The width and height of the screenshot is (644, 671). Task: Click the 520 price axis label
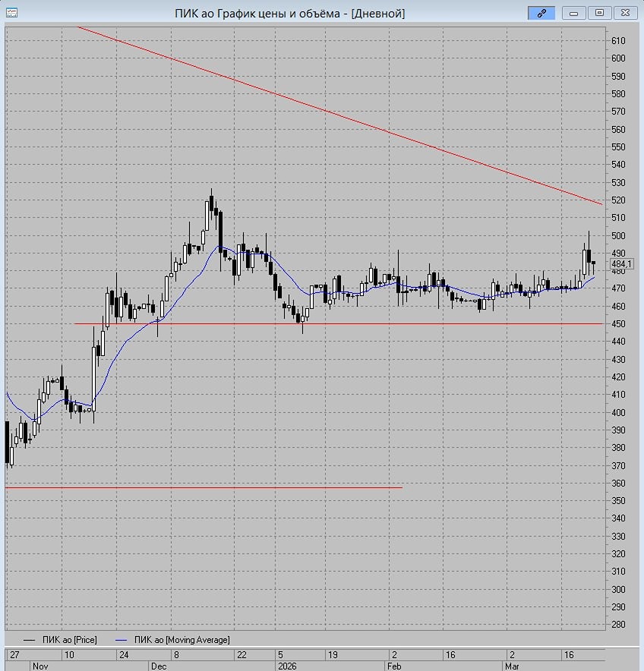[x=618, y=200]
